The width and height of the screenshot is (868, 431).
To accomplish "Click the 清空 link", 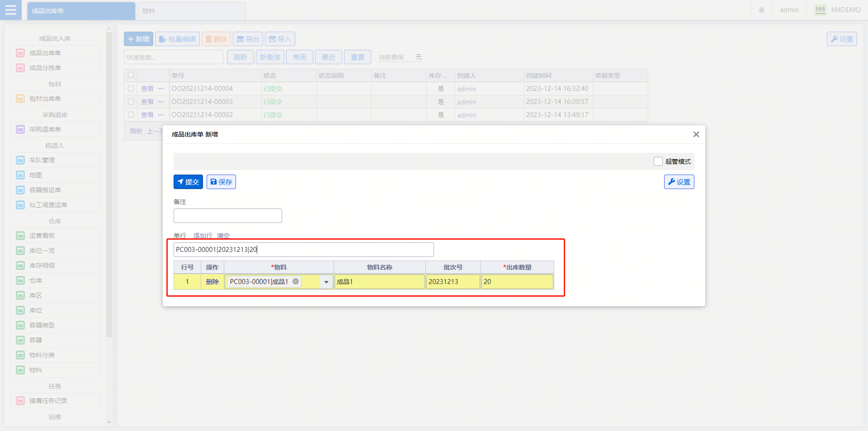I will tap(223, 236).
